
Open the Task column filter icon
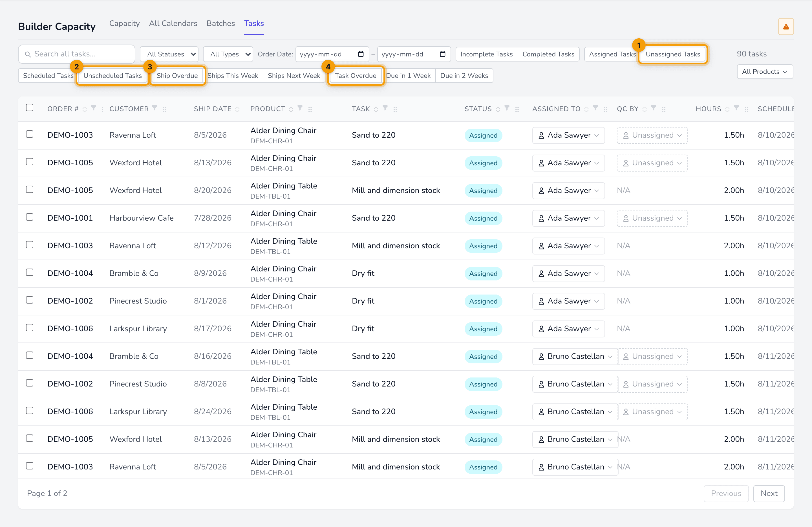385,108
